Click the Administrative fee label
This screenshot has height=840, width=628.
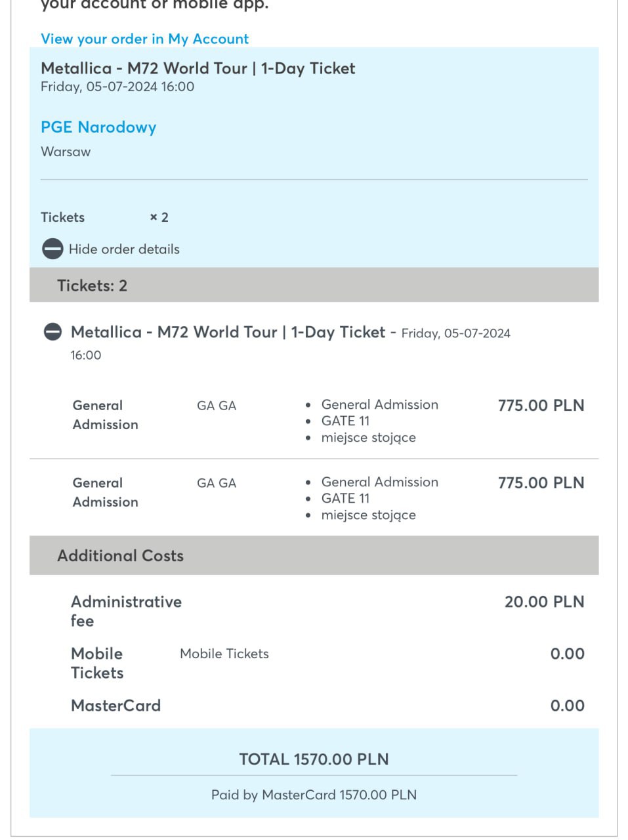126,611
